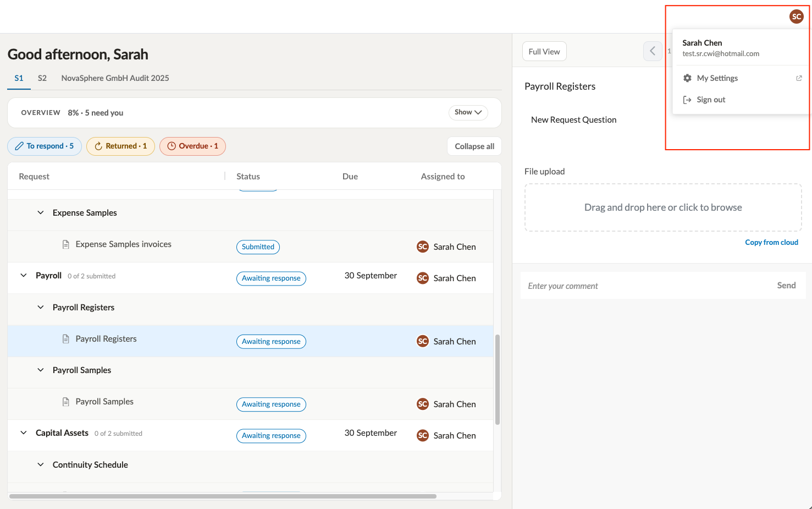This screenshot has height=509, width=812.
Task: Click the My Settings gear icon
Action: (x=687, y=78)
